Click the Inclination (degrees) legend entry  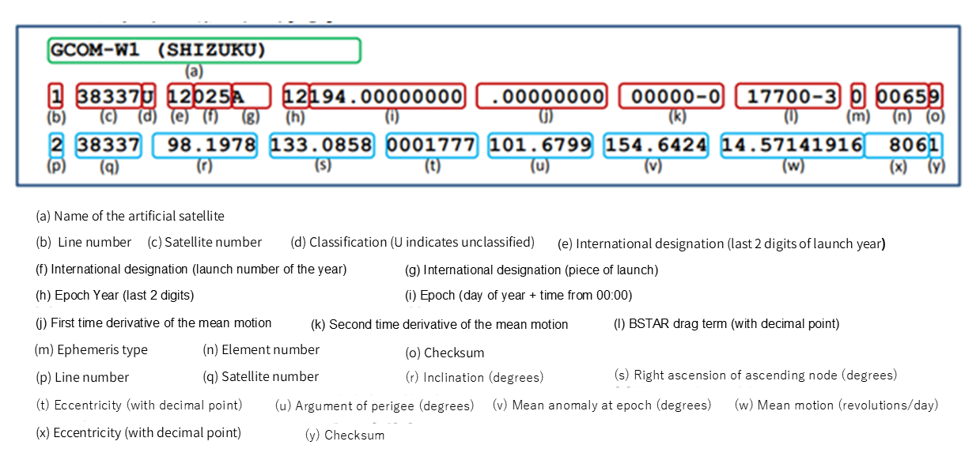pyautogui.click(x=475, y=377)
